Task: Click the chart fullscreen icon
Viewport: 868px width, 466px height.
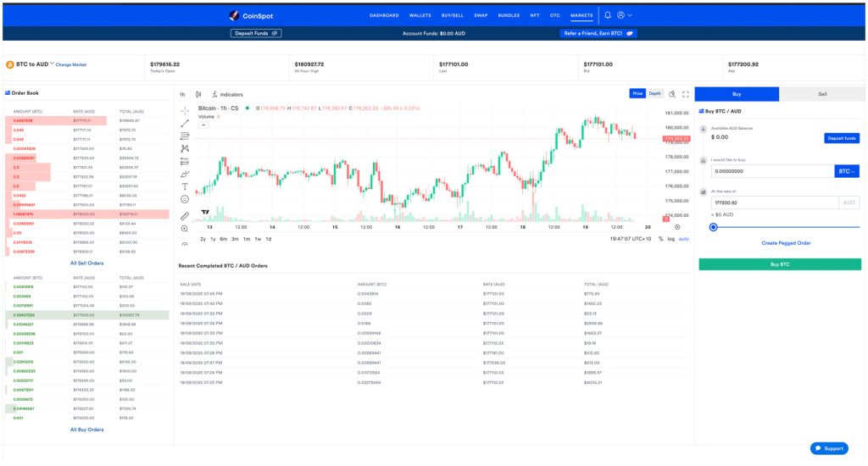Action: click(686, 94)
